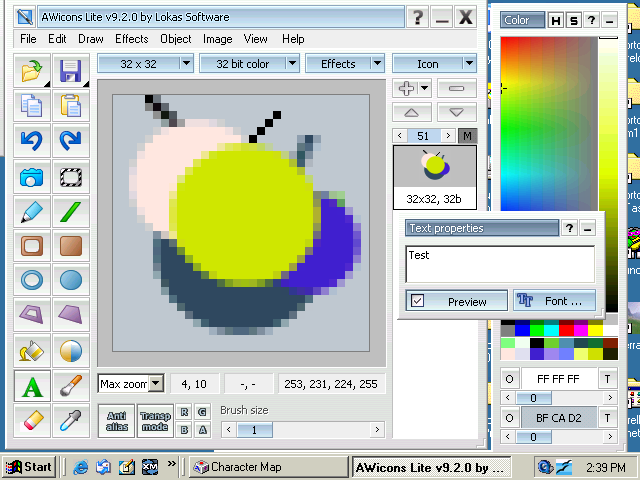Image resolution: width=640 pixels, height=480 pixels.
Task: Open the Object menu
Action: [176, 39]
